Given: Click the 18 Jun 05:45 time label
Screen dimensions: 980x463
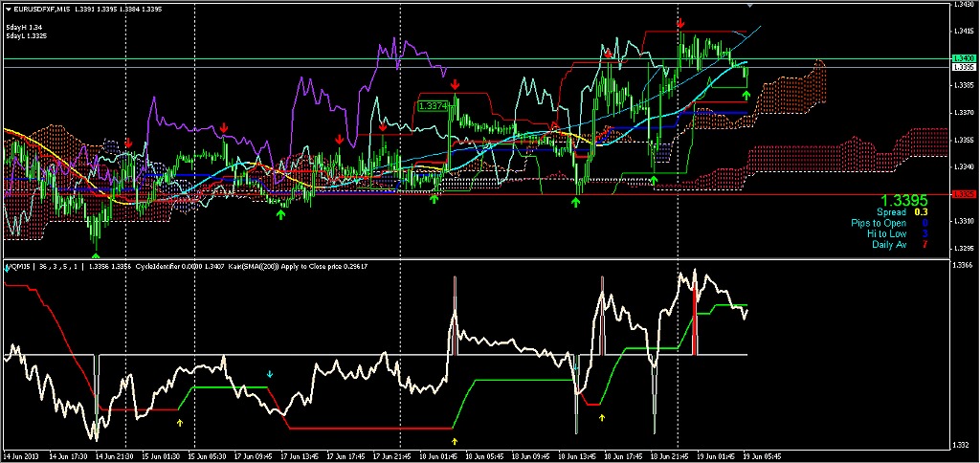Looking at the screenshot, I should pyautogui.click(x=483, y=456).
